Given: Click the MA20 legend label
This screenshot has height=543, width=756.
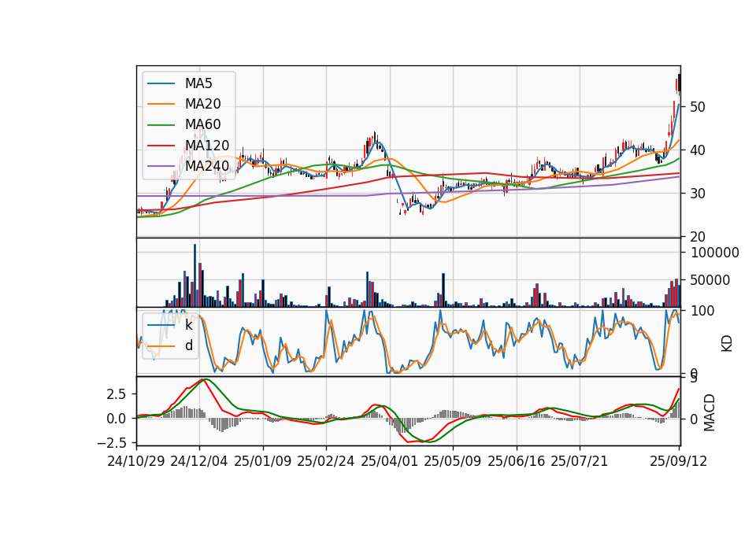Looking at the screenshot, I should 203,104.
